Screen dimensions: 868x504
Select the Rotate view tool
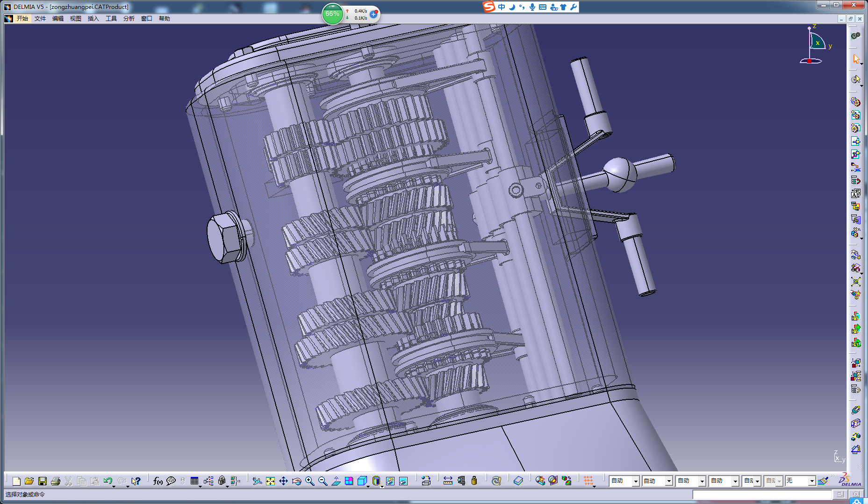pyautogui.click(x=296, y=481)
